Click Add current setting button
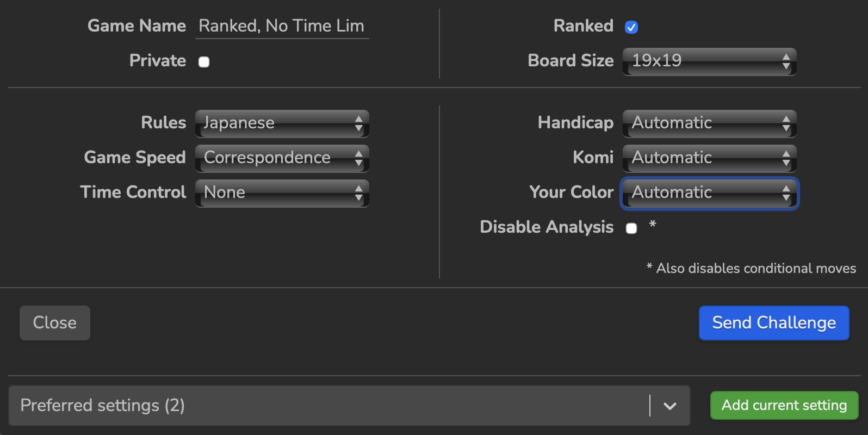The height and width of the screenshot is (435, 868). point(784,405)
